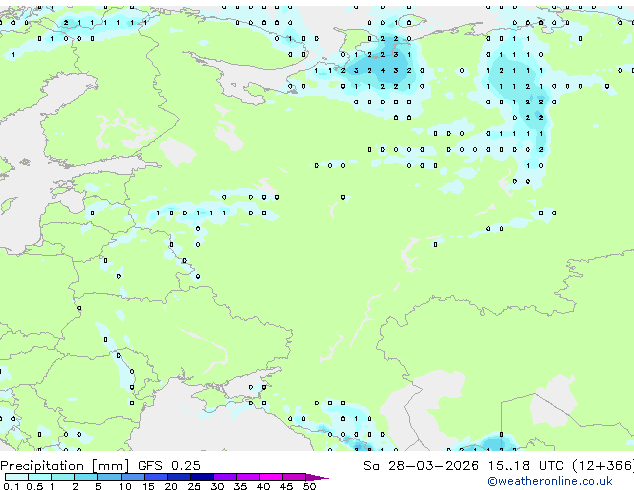Screen dimensions: 634x490
Task: Click the 'GFS 0.25' model label
Action: 169,466
